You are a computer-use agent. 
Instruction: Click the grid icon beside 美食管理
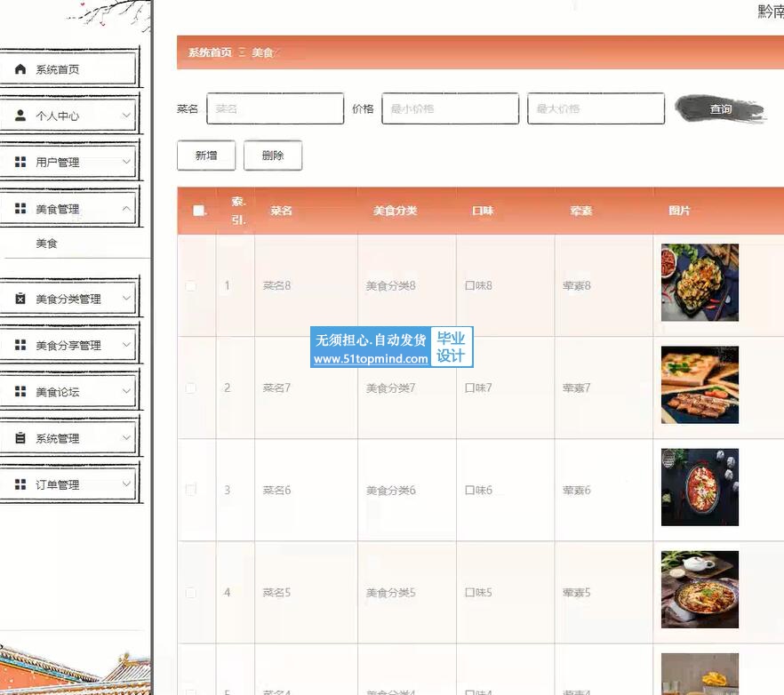coord(20,209)
